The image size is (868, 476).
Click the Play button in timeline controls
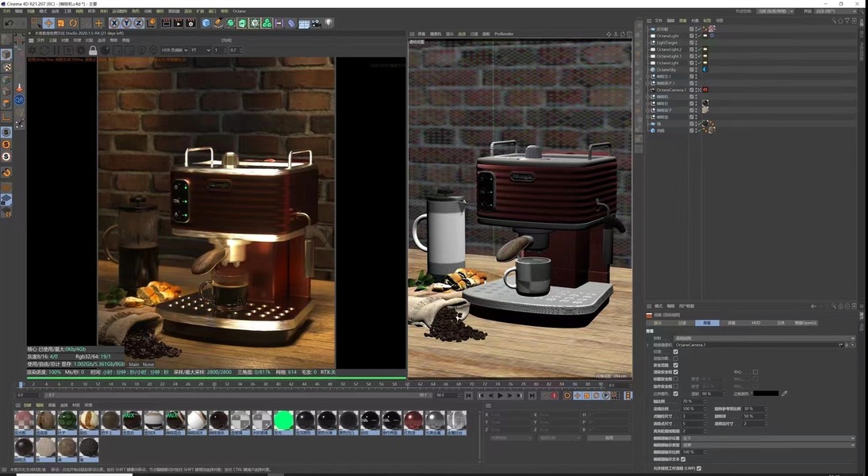click(501, 395)
